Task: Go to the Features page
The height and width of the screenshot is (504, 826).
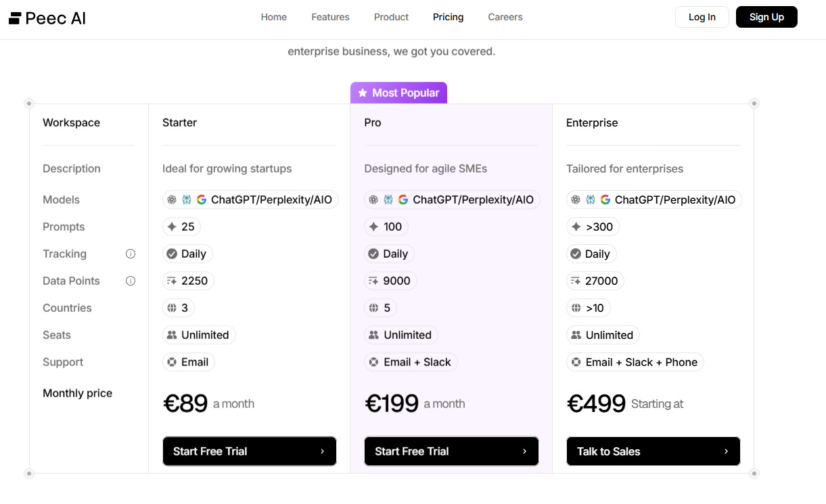Action: (x=330, y=17)
